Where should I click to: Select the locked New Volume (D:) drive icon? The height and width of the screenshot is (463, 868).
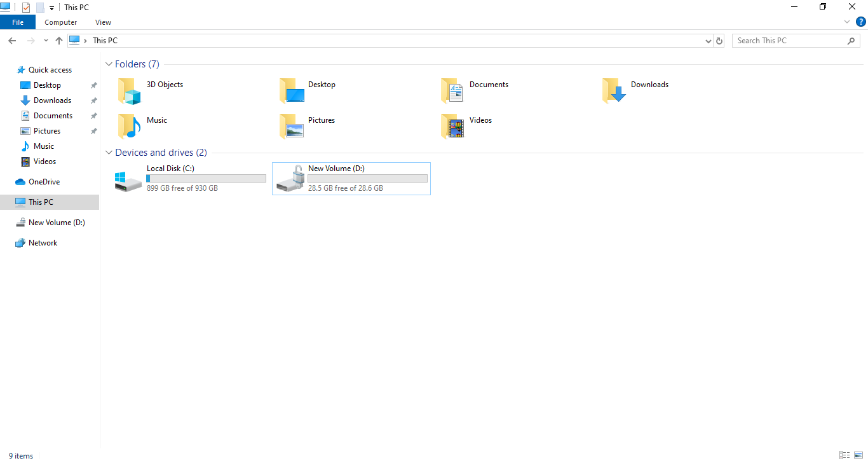[x=290, y=180]
